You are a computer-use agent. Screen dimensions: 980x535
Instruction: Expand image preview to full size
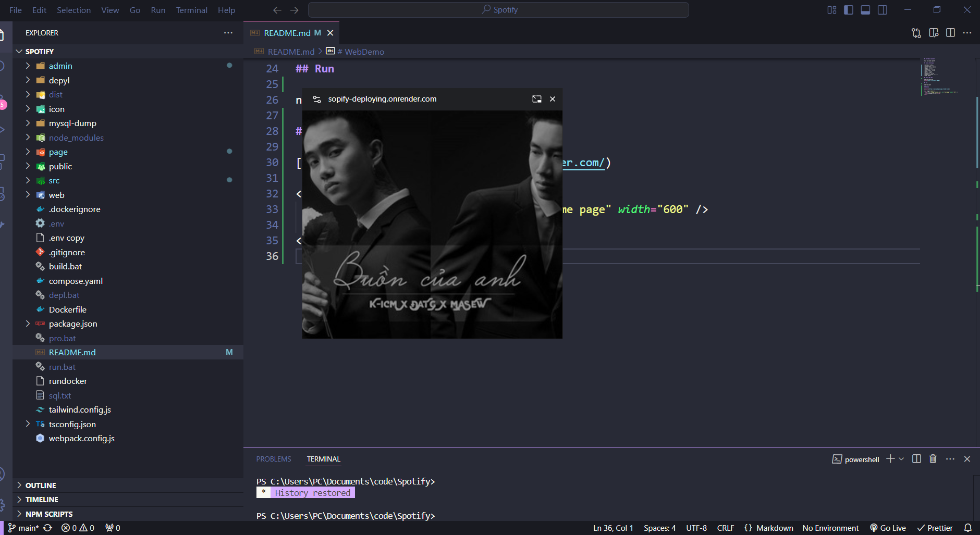click(536, 99)
